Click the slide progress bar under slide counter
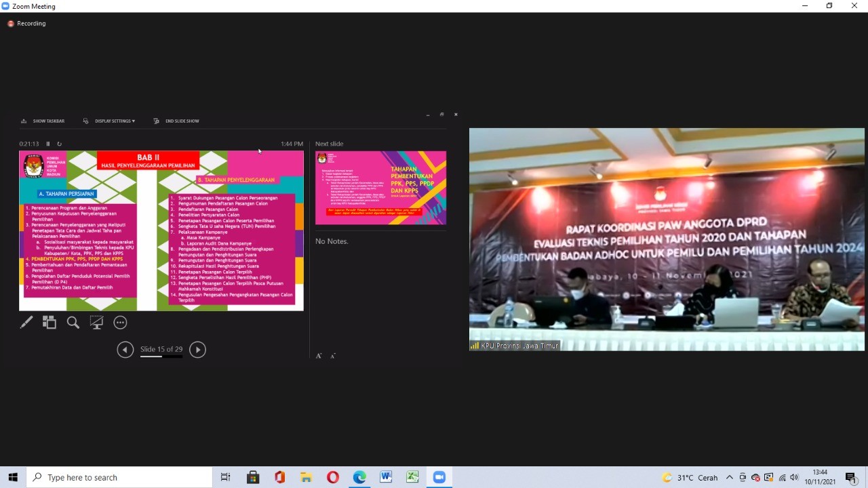 click(x=161, y=357)
